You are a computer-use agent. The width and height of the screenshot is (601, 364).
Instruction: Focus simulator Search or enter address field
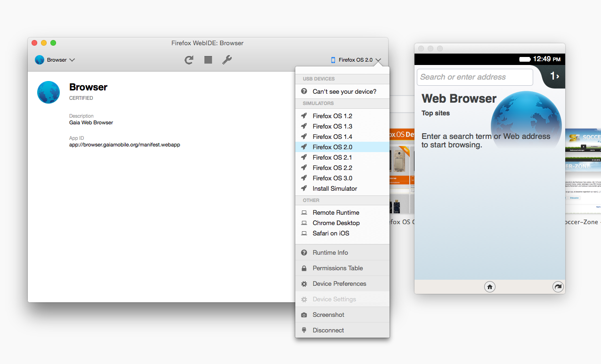[x=475, y=77]
